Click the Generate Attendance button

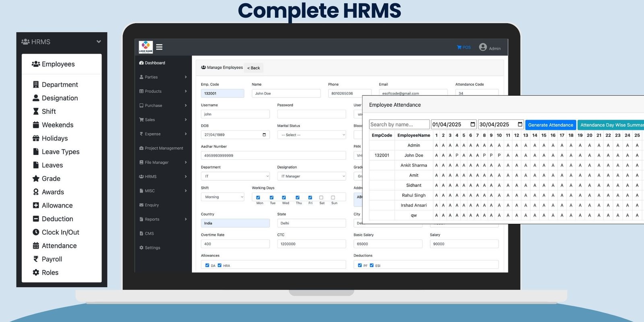(550, 125)
